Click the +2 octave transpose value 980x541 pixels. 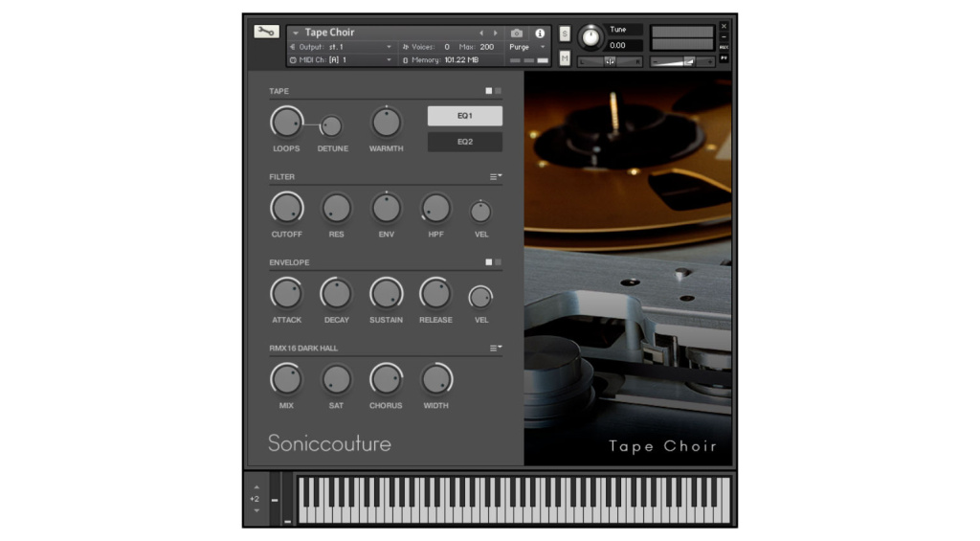pos(255,499)
